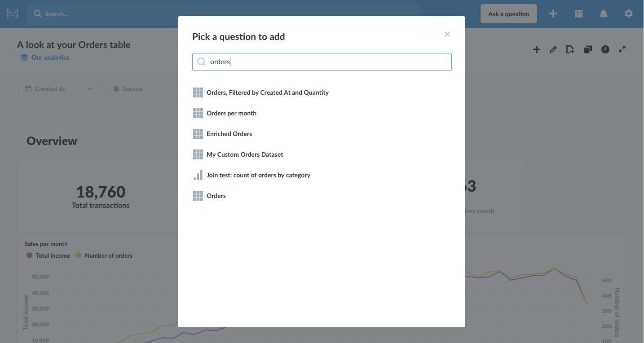Open the Created At filter dropdown
Viewport: 644px width, 343px height.
coord(58,88)
